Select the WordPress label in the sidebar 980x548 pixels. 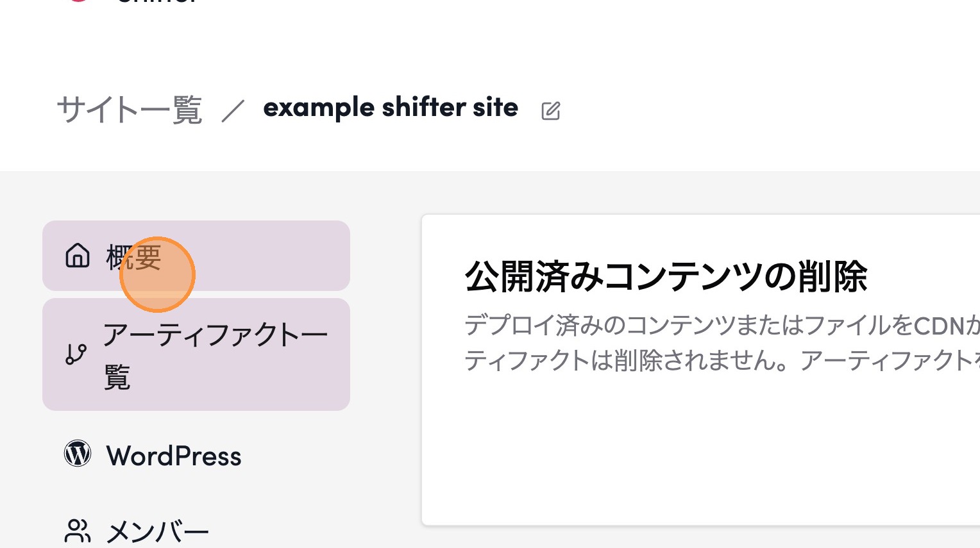coord(174,456)
